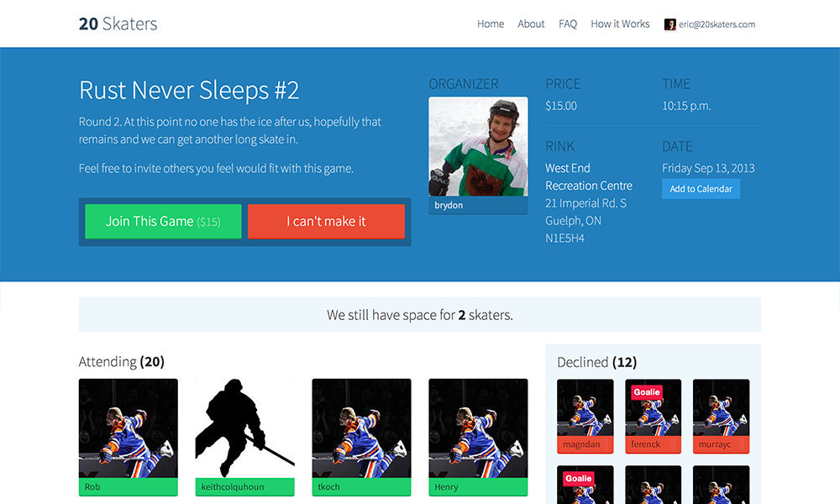Screen dimensions: 840x504
Task: Click the space for 2 skaters notice
Action: [420, 314]
